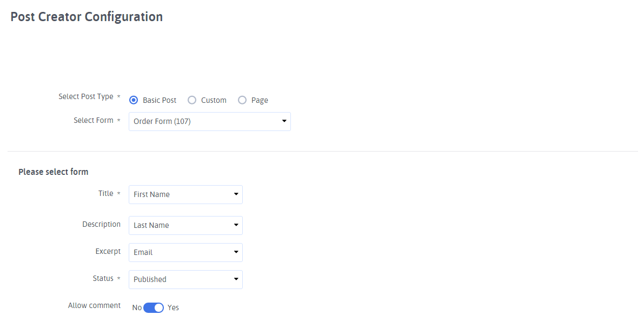The height and width of the screenshot is (321, 644).
Task: Click the arrow icon of Description dropdown
Action: (x=236, y=225)
